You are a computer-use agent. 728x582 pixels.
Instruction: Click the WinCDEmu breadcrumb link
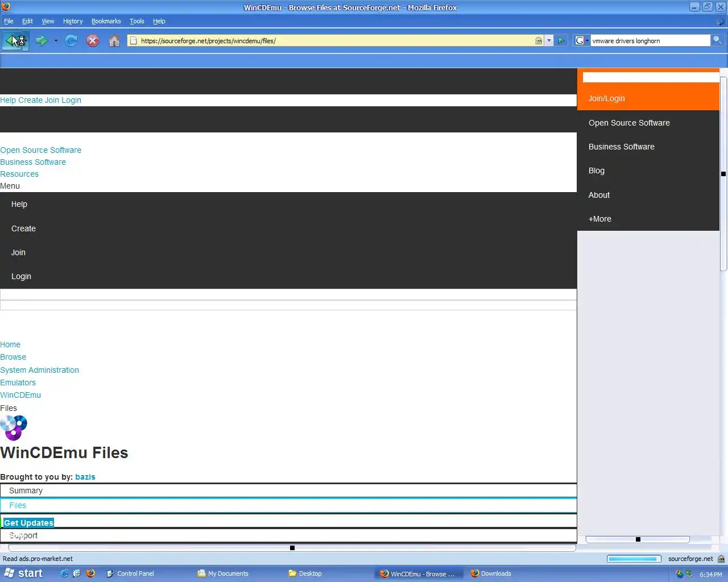[20, 395]
